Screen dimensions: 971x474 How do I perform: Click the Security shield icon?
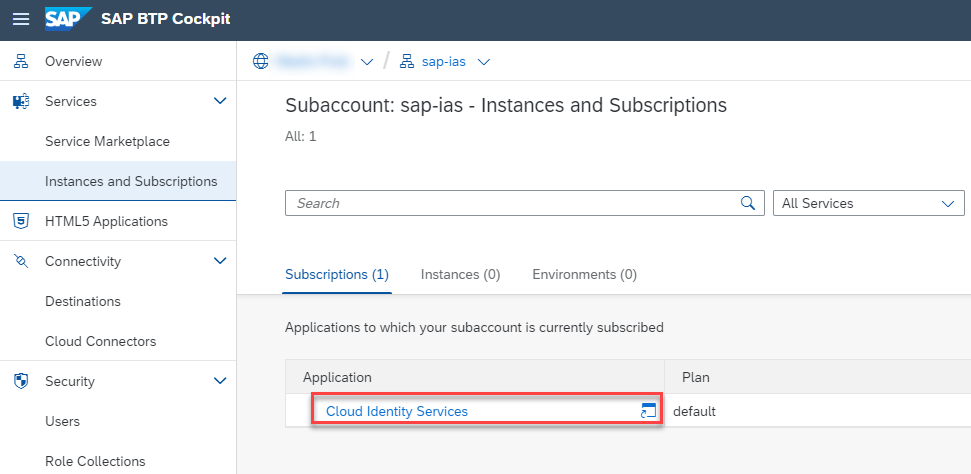[21, 381]
